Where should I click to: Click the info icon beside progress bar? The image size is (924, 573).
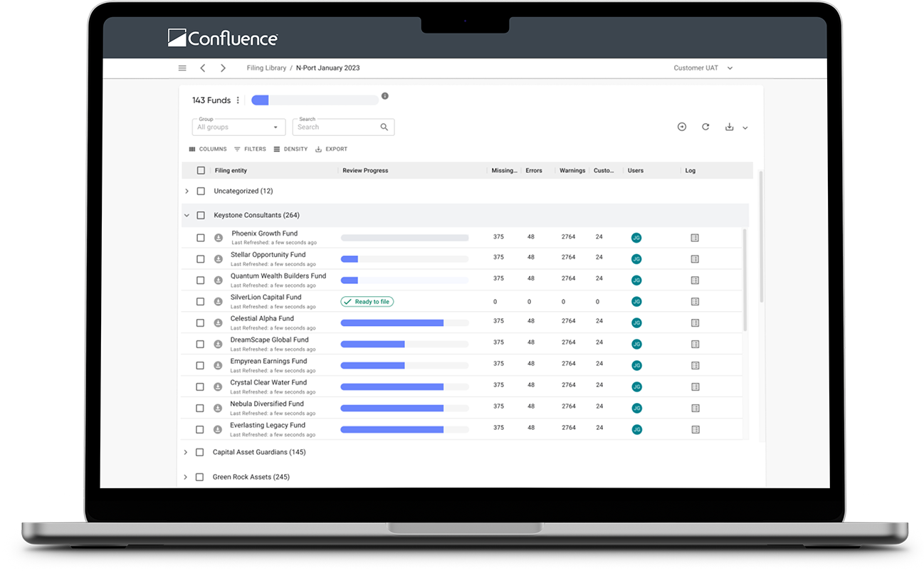385,96
